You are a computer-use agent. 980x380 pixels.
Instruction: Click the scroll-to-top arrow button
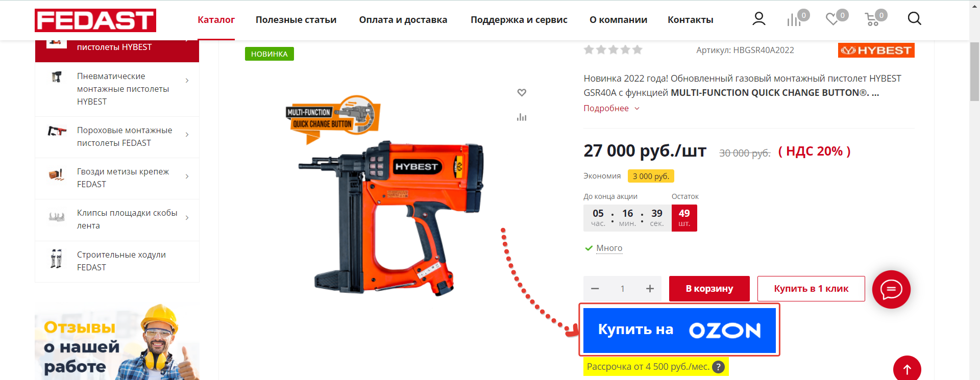[907, 369]
